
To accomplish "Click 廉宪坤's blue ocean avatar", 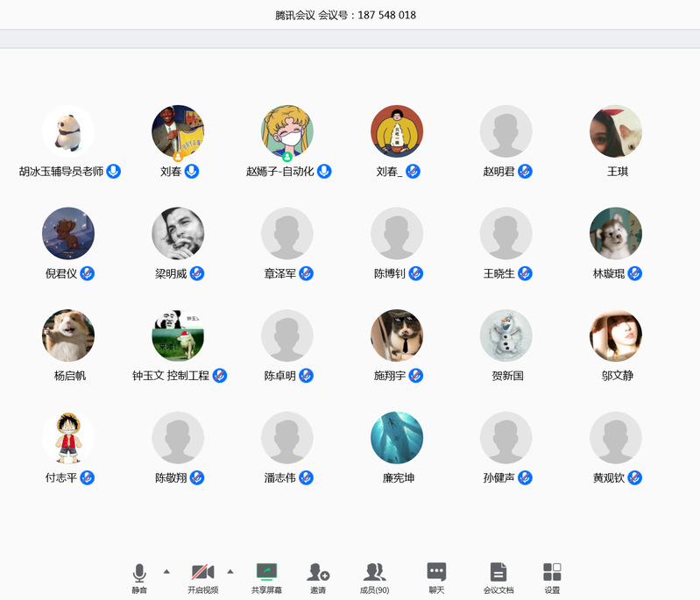I will click(x=397, y=438).
